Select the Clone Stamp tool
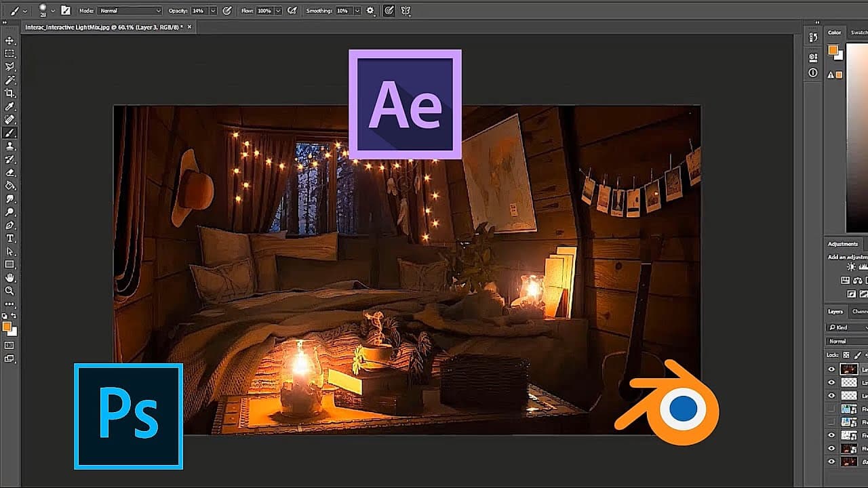Viewport: 868px width, 488px height. point(10,146)
